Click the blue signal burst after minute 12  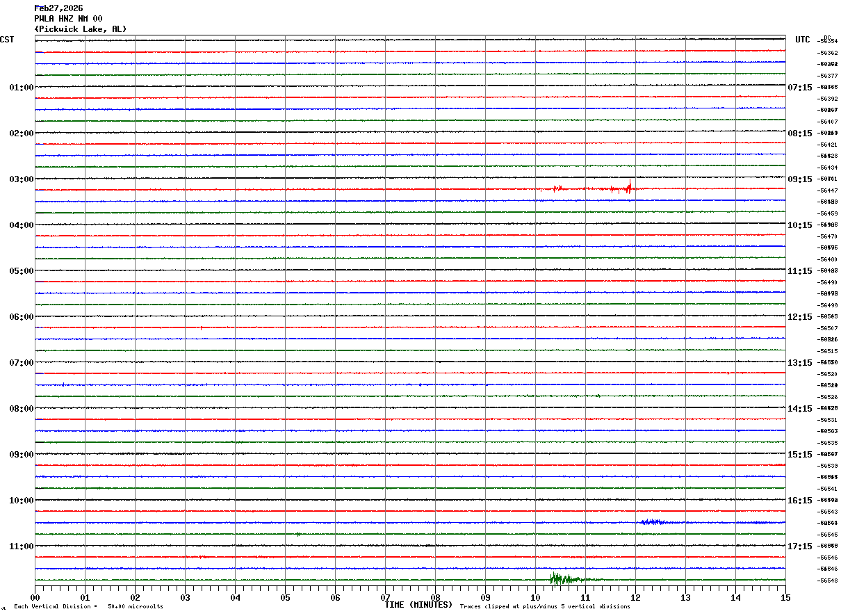[653, 521]
